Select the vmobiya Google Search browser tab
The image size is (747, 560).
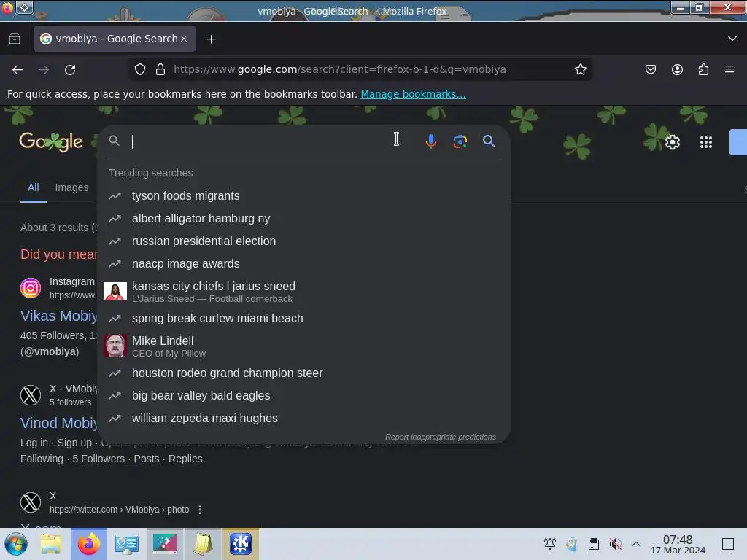(x=115, y=39)
